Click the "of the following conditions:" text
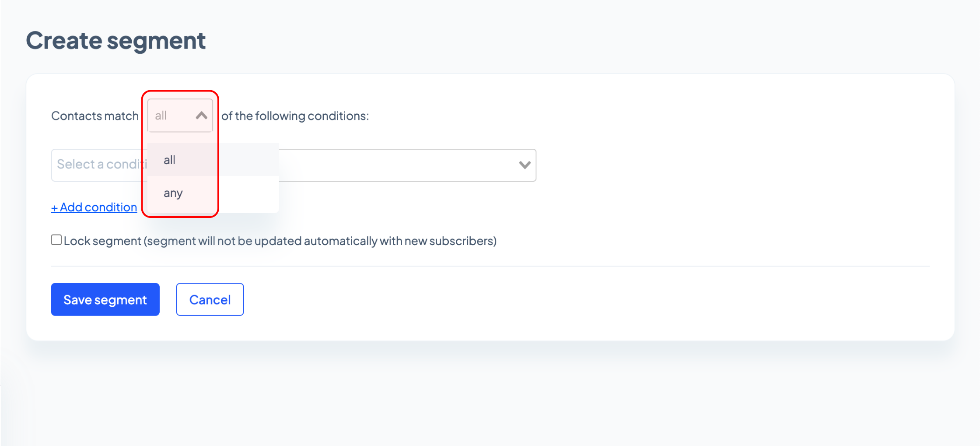The width and height of the screenshot is (980, 446). (295, 116)
